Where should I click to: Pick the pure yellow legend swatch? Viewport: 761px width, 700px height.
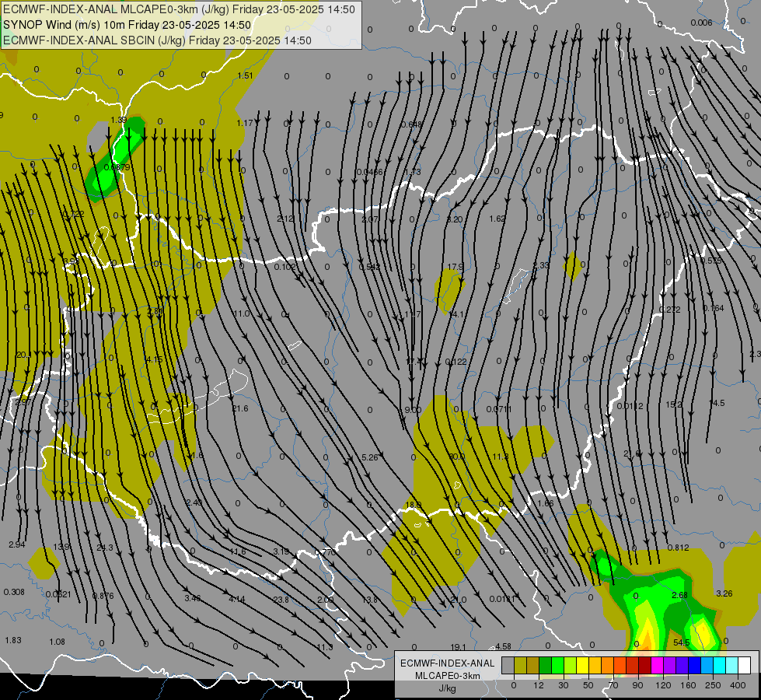(582, 666)
